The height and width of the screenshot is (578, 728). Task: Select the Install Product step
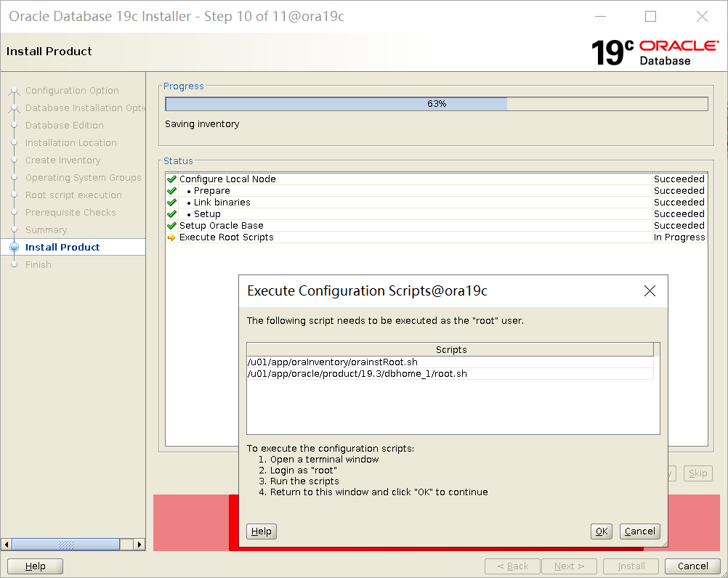point(62,248)
